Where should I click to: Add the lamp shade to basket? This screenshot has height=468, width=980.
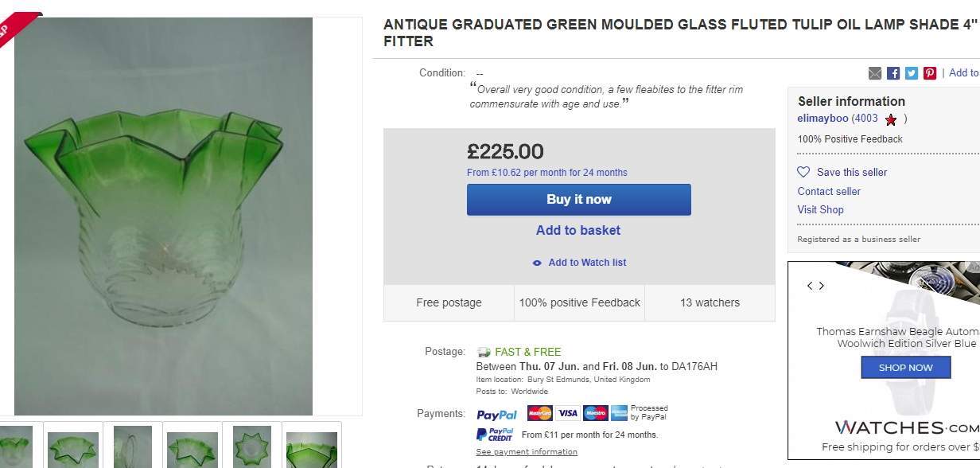tap(578, 230)
